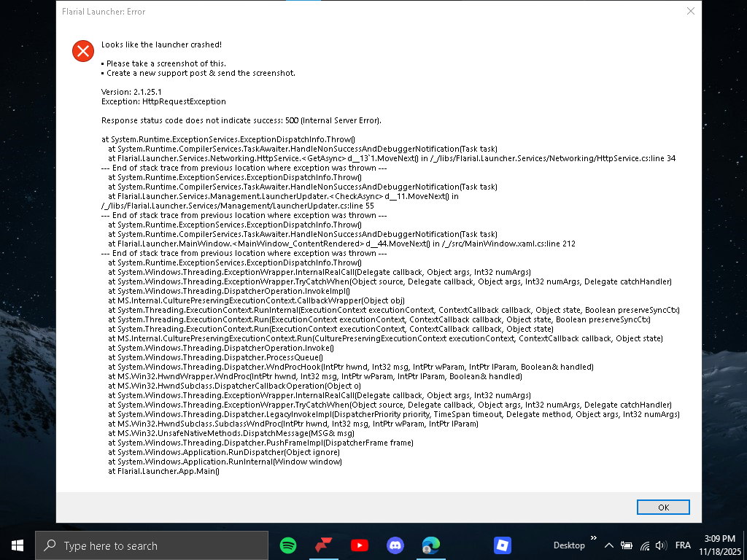This screenshot has height=560, width=747.
Task: Click 'Please take a screenshot of this.' text
Action: (166, 64)
